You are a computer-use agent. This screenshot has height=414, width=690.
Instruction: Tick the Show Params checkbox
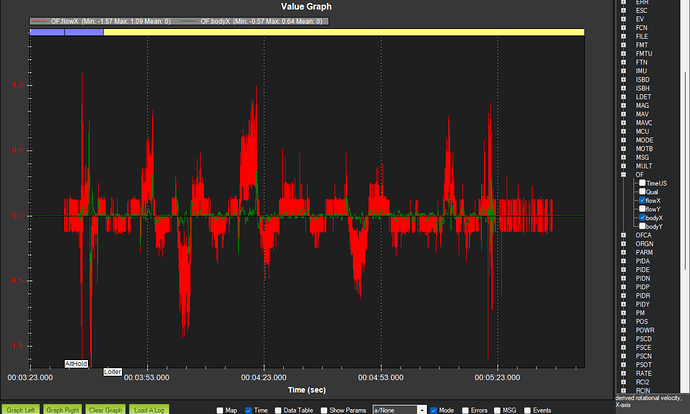click(324, 410)
